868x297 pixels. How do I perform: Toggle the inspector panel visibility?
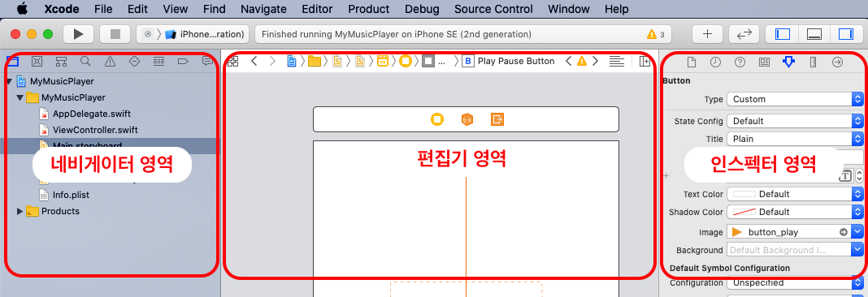click(x=845, y=34)
